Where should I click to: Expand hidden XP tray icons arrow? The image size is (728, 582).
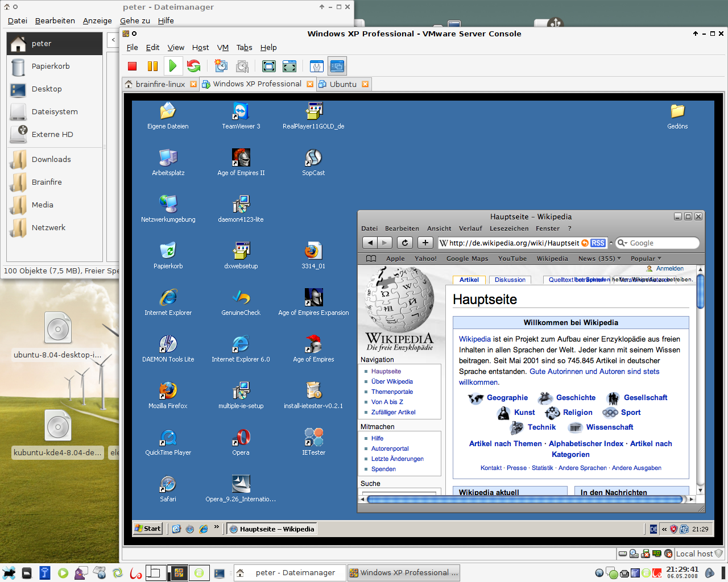[664, 529]
